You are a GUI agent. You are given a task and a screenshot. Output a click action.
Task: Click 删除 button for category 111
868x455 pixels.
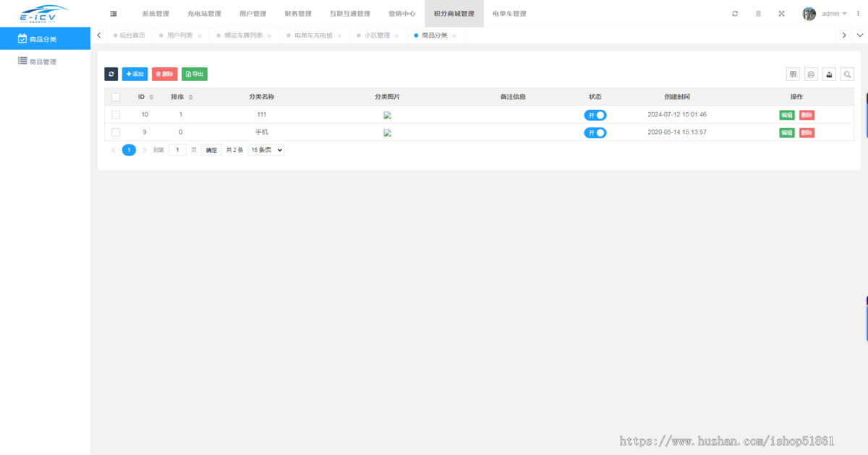[807, 115]
